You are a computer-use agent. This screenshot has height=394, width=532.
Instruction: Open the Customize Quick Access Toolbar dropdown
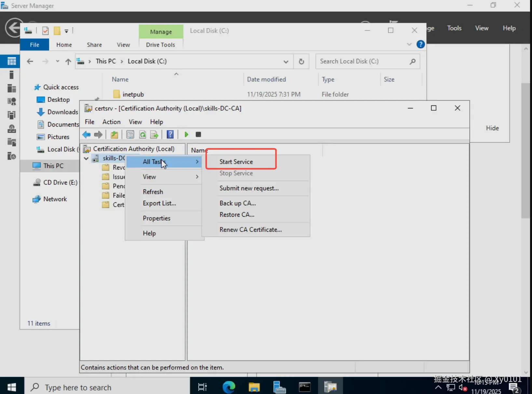[x=66, y=31]
